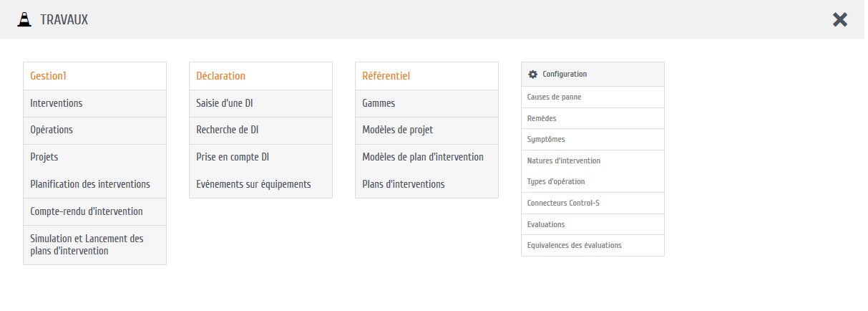Open Causes de panne configuration

coord(555,97)
